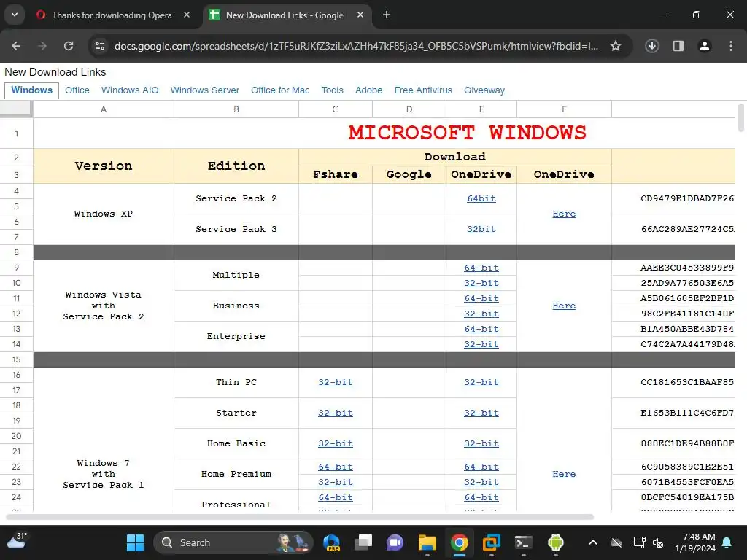Open the tab search dropdown chevron

tap(15, 15)
